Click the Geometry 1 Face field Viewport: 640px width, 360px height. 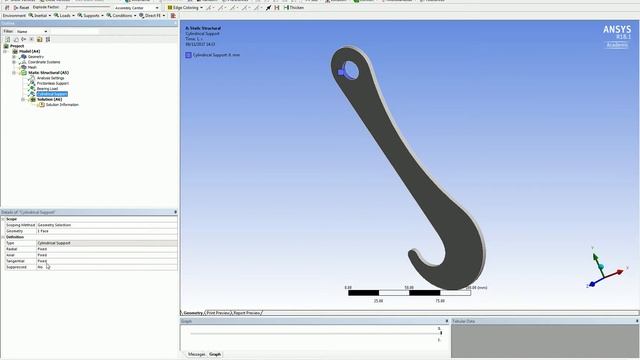[107, 231]
